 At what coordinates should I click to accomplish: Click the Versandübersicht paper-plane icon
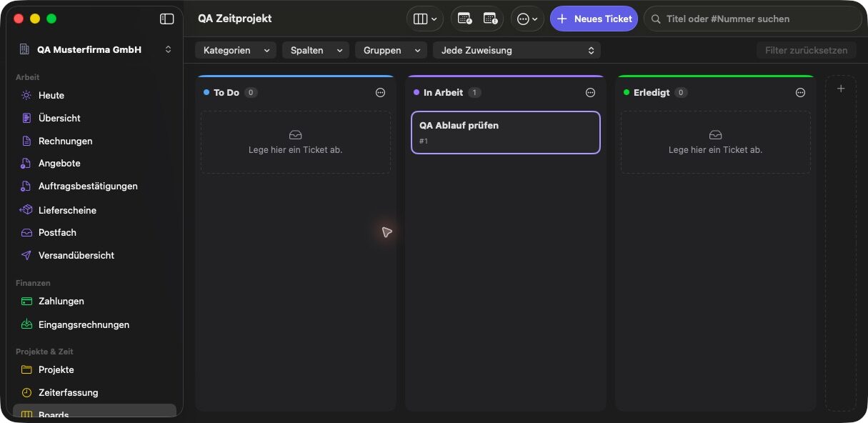coord(26,255)
